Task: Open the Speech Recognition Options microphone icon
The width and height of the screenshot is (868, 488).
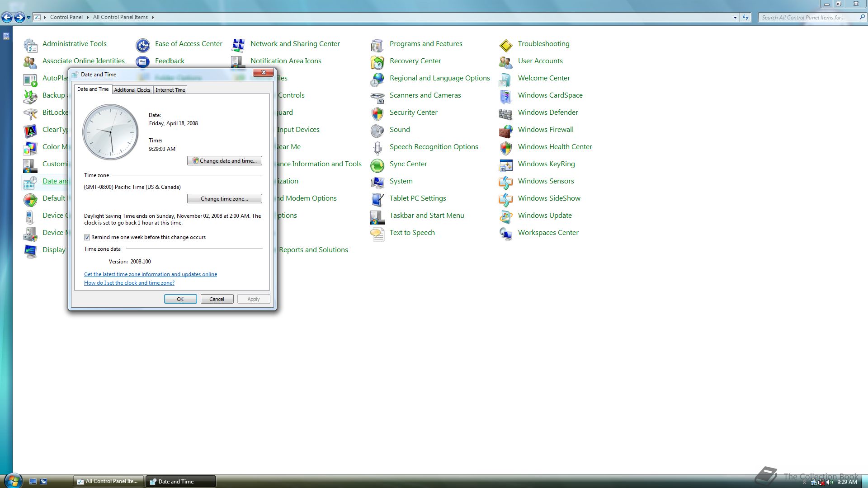Action: click(x=377, y=148)
